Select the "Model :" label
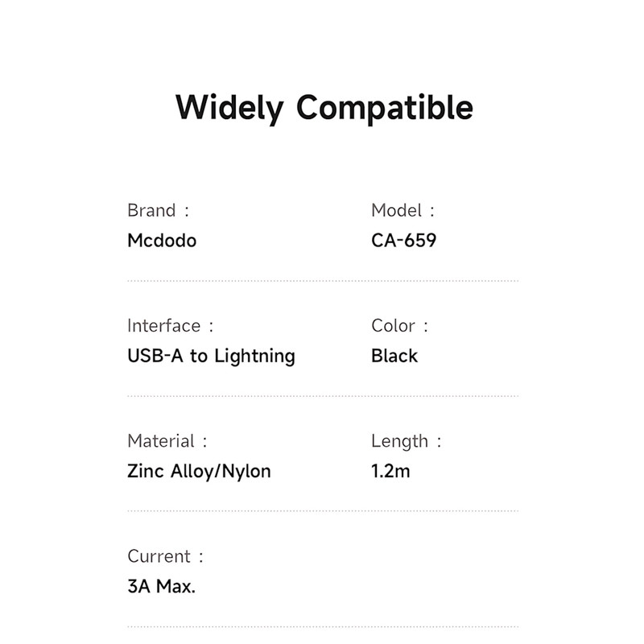The height and width of the screenshot is (644, 644). (402, 211)
